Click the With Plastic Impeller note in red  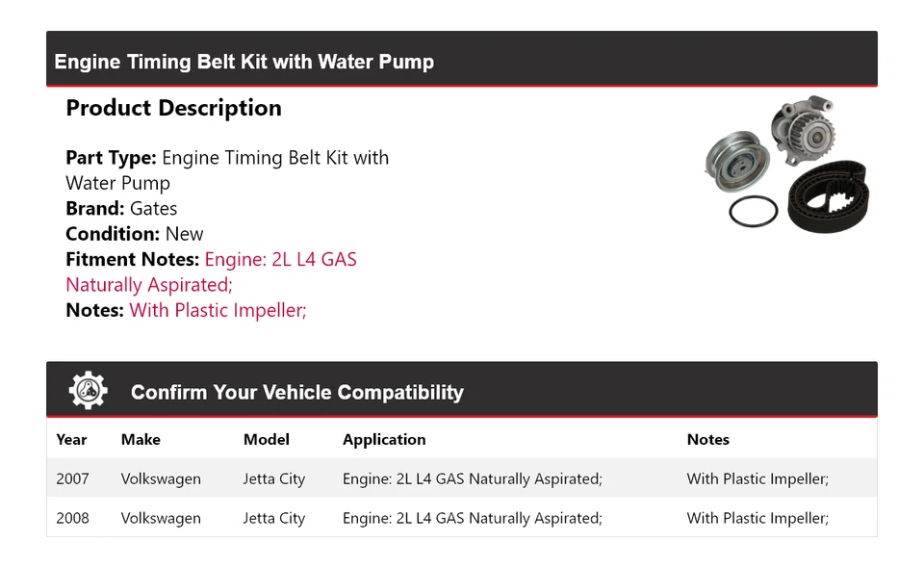coord(218,310)
